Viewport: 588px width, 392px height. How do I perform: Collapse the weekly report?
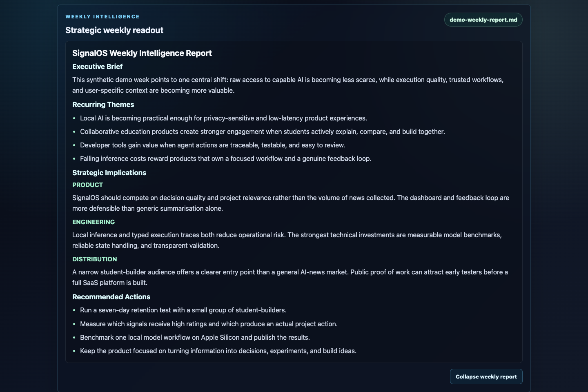pyautogui.click(x=486, y=376)
